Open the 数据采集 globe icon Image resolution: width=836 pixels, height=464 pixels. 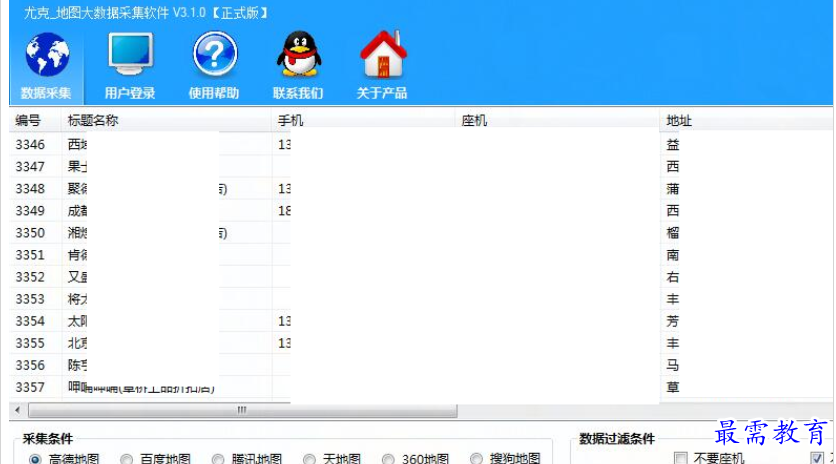[47, 55]
